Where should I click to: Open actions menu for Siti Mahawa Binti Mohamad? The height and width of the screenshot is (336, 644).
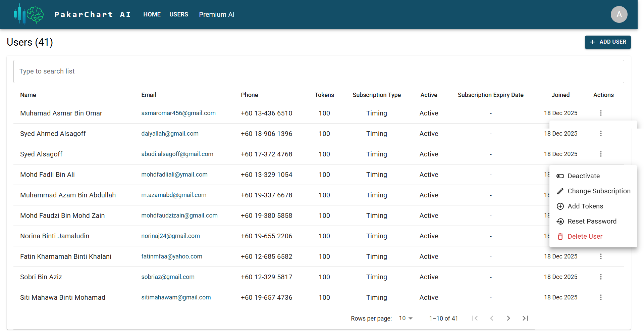point(601,297)
